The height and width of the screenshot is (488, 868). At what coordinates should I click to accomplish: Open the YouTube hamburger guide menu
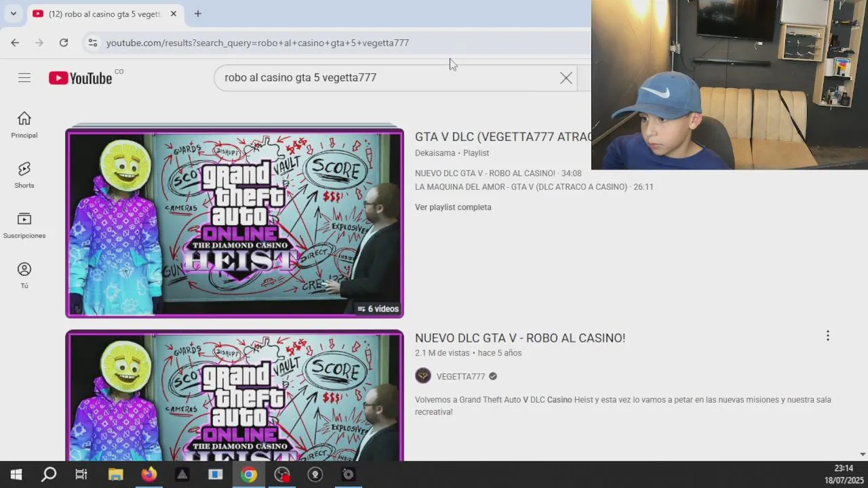[24, 78]
